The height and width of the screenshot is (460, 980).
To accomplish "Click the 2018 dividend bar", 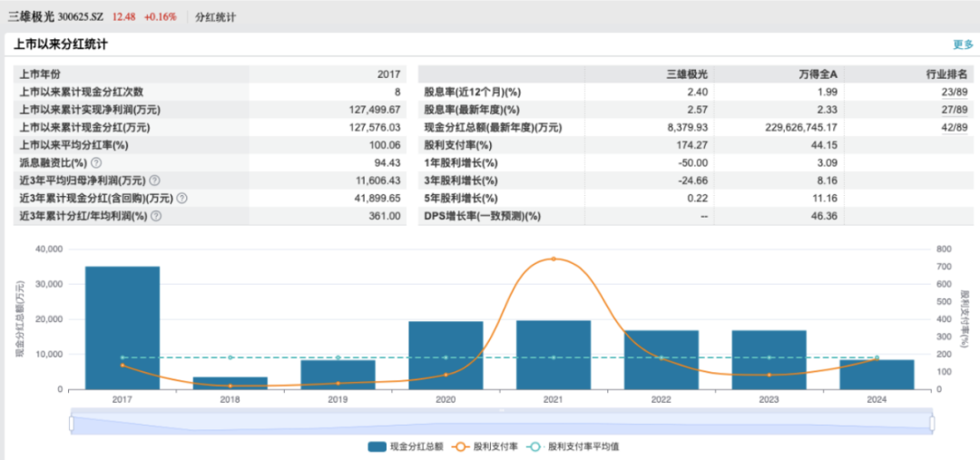I will (230, 383).
